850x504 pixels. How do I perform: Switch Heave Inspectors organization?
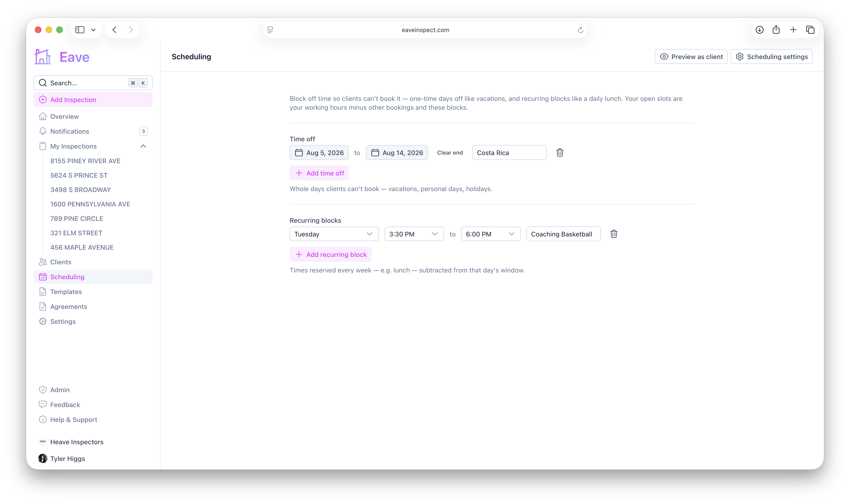click(x=93, y=442)
